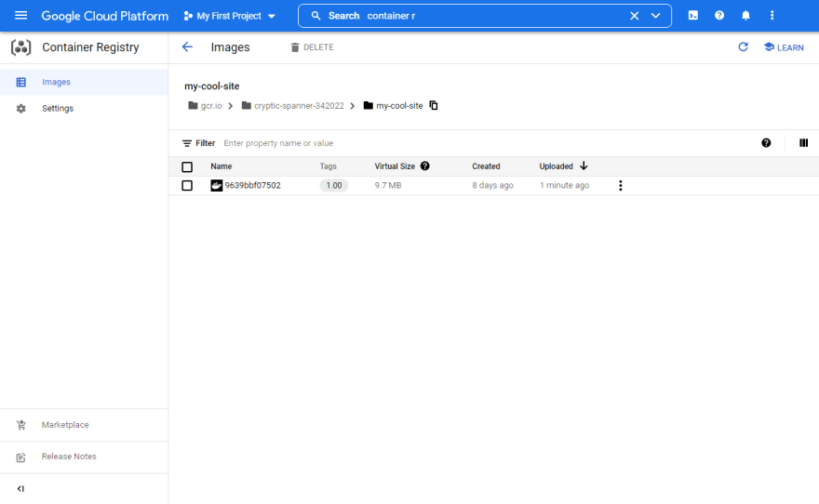Open Settings in the left sidebar
Viewport: 819px width, 504px height.
point(84,109)
